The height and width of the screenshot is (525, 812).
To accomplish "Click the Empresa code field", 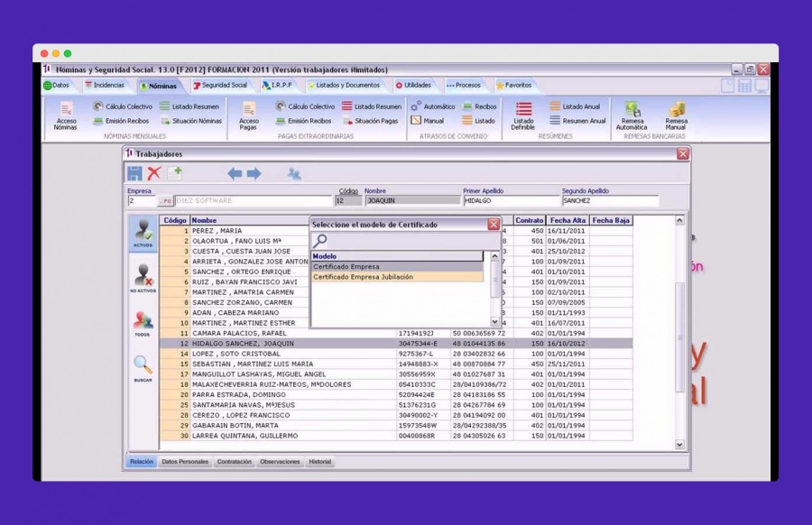I will tap(142, 201).
